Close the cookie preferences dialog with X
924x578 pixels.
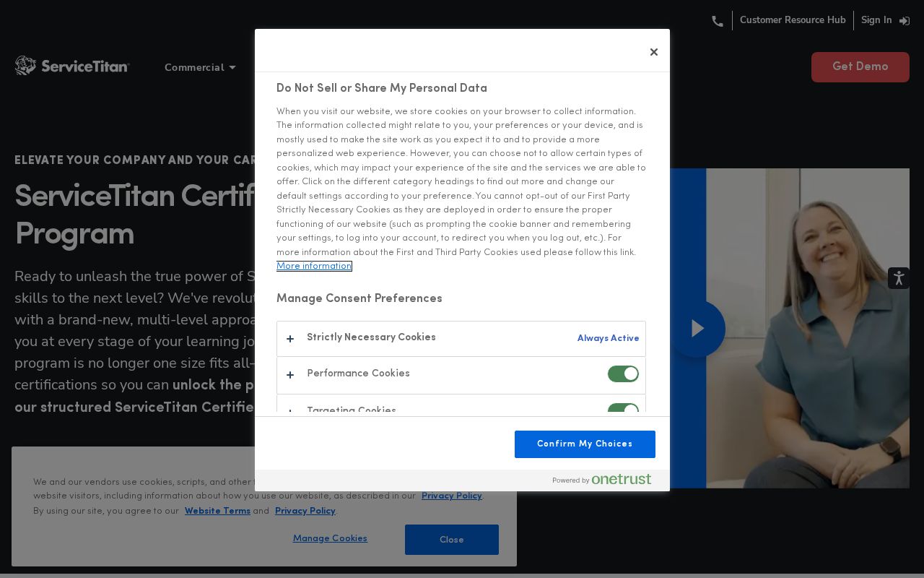(x=653, y=52)
